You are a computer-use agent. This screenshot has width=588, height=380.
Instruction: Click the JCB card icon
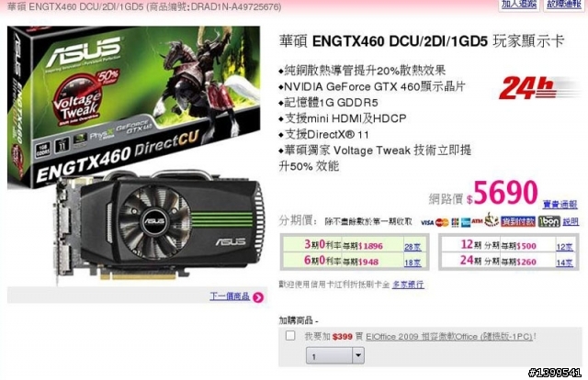[x=455, y=223]
